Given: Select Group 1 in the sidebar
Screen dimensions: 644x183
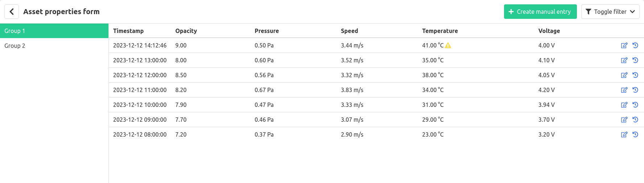Looking at the screenshot, I should (x=54, y=31).
